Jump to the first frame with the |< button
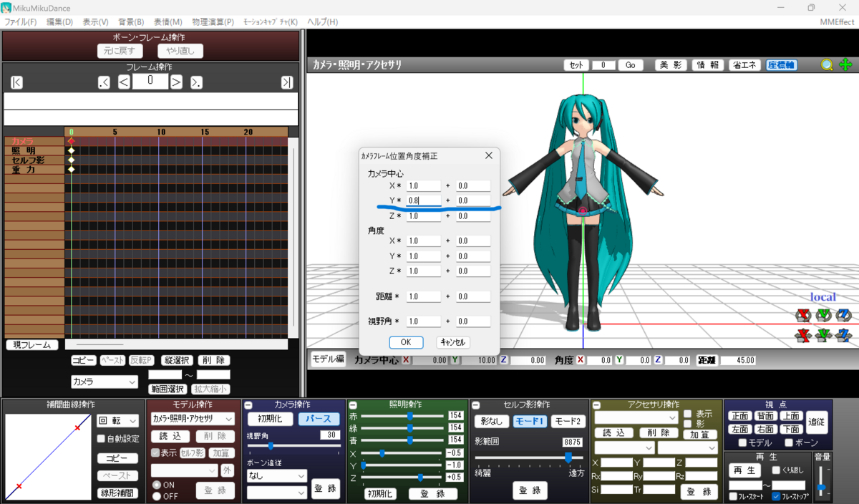Screen dimensions: 859x504 (17, 82)
